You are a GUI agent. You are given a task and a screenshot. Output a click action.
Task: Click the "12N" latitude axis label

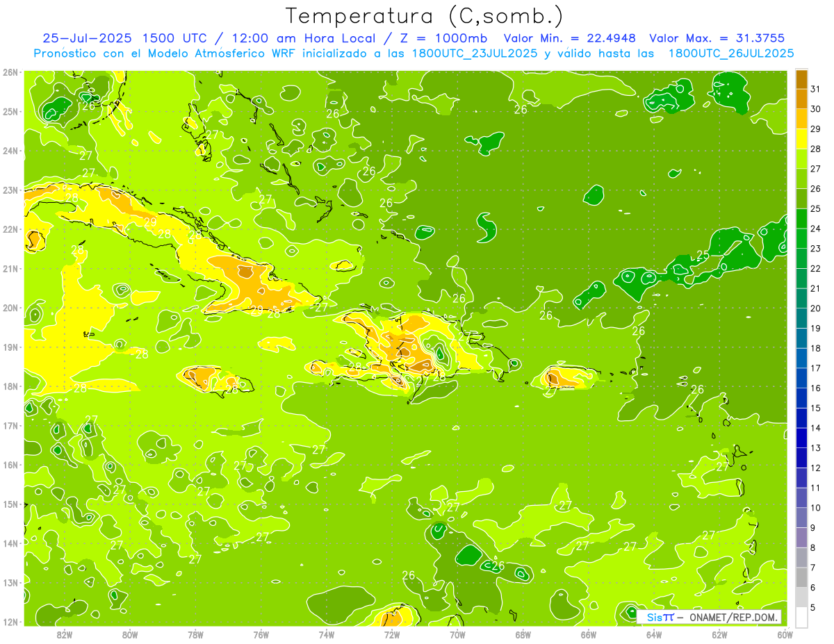point(10,622)
